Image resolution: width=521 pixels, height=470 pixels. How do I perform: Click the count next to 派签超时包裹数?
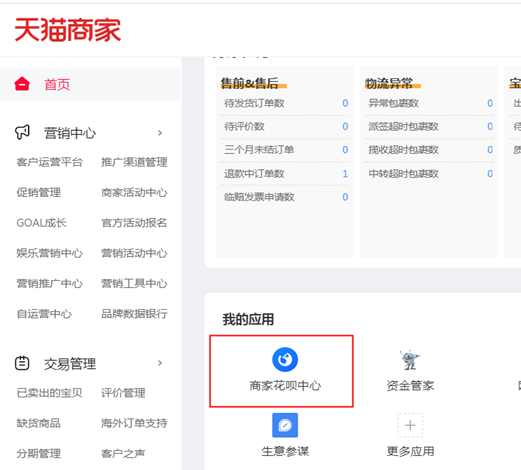click(x=490, y=127)
